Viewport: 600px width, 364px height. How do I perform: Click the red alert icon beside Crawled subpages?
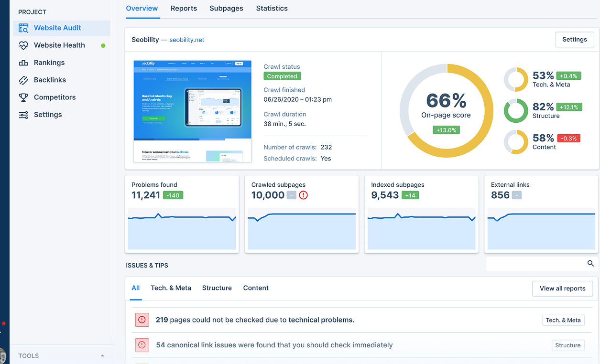pos(303,195)
